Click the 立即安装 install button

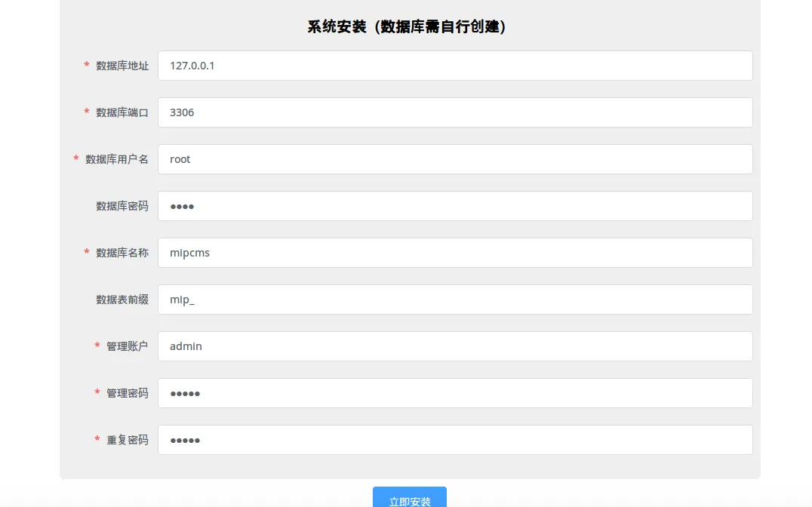[410, 498]
